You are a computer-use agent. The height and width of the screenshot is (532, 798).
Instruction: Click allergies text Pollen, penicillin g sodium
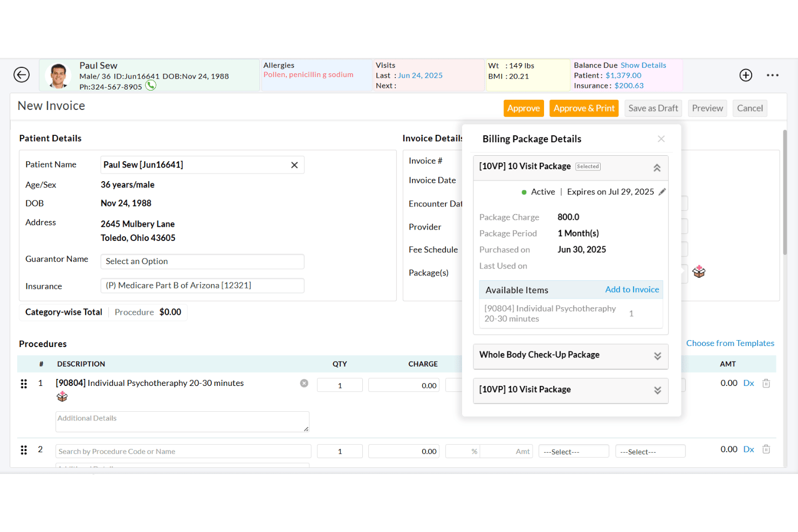308,75
